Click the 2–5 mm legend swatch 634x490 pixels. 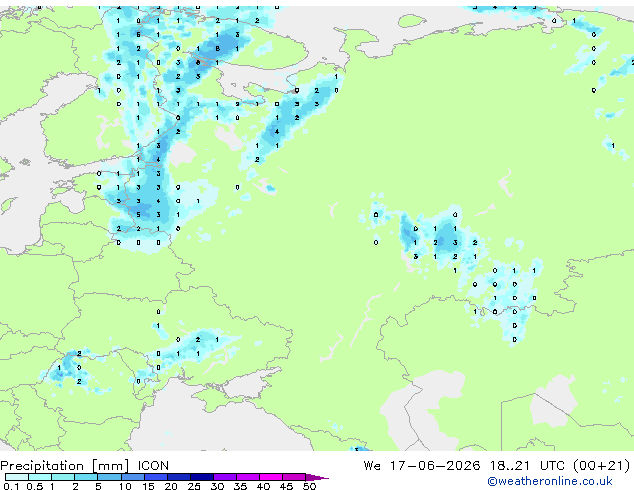86,477
